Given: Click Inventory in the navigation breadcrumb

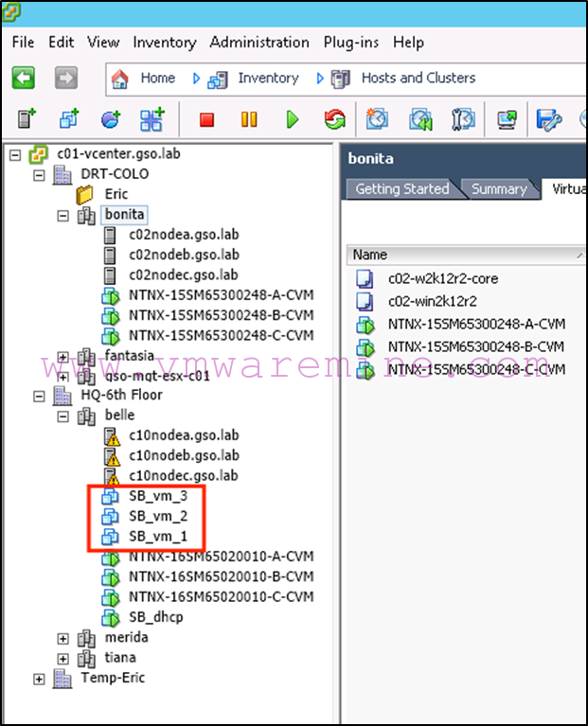Looking at the screenshot, I should [x=269, y=78].
